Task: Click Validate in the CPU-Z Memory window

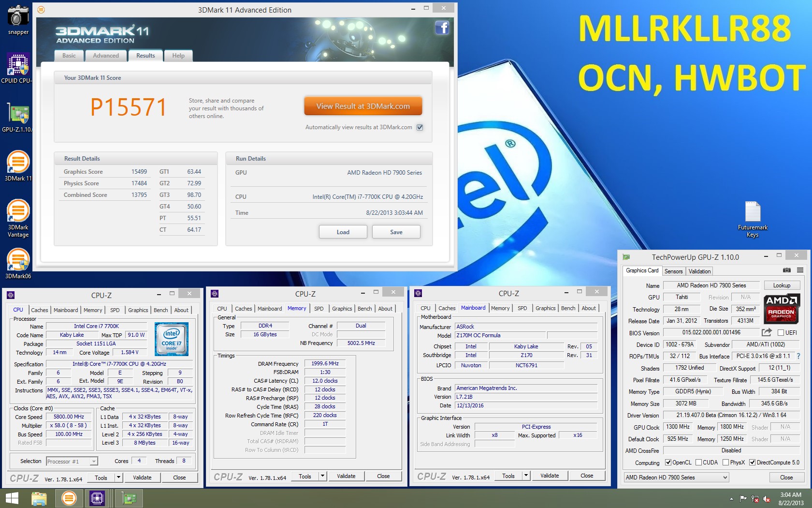Action: click(346, 476)
